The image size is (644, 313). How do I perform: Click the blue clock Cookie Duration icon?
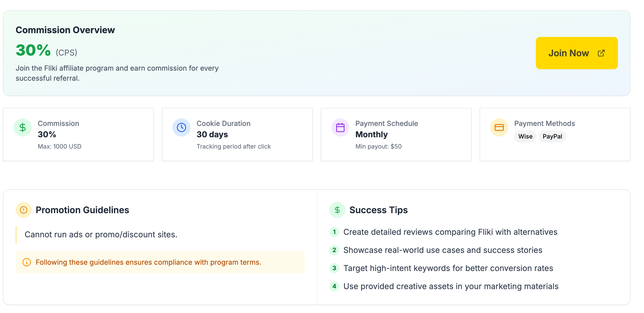point(181,127)
